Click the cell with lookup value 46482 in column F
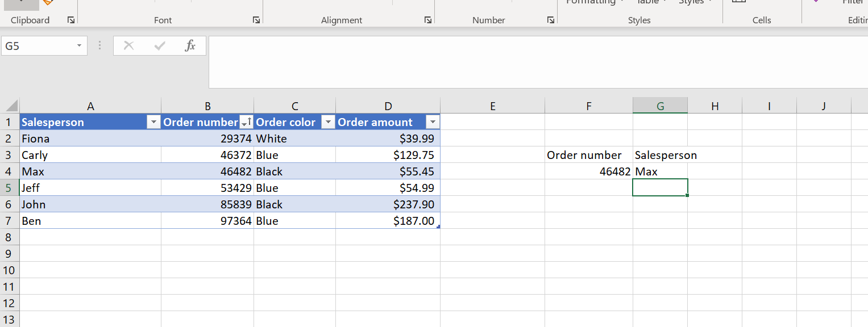The image size is (868, 327). point(588,171)
